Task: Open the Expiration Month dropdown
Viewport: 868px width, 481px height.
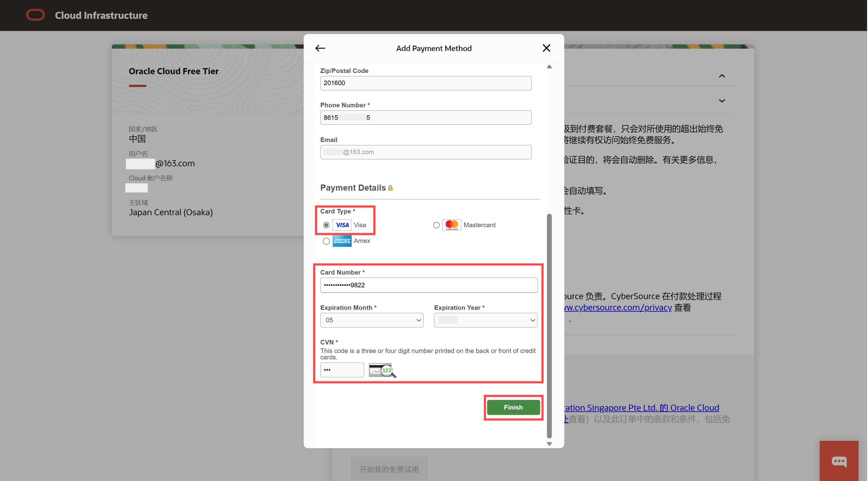Action: [372, 320]
